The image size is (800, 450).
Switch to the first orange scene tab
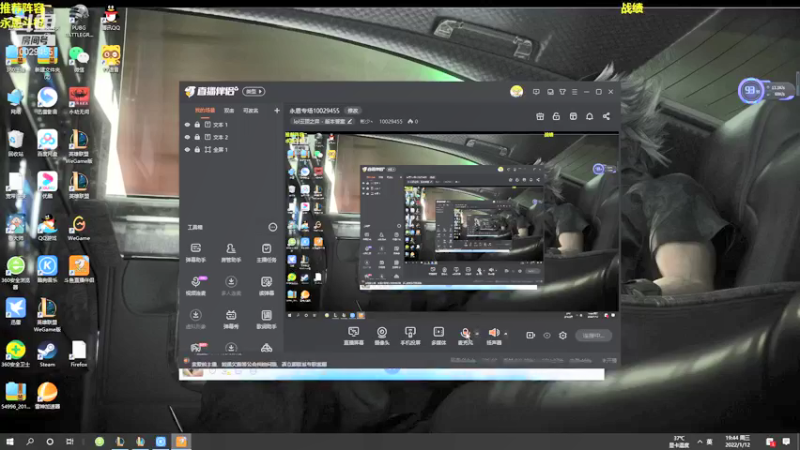[205, 110]
